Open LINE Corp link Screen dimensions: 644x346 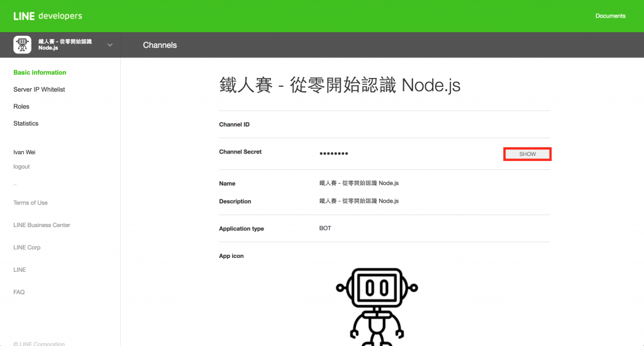click(26, 247)
